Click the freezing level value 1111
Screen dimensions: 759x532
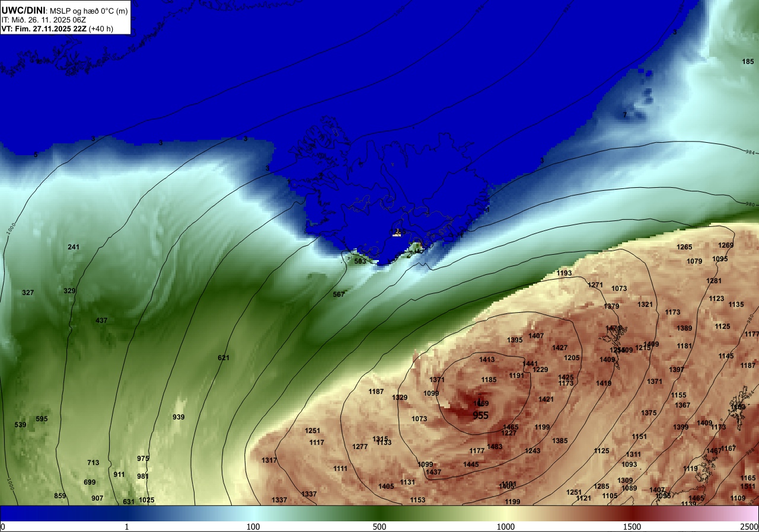tap(340, 469)
